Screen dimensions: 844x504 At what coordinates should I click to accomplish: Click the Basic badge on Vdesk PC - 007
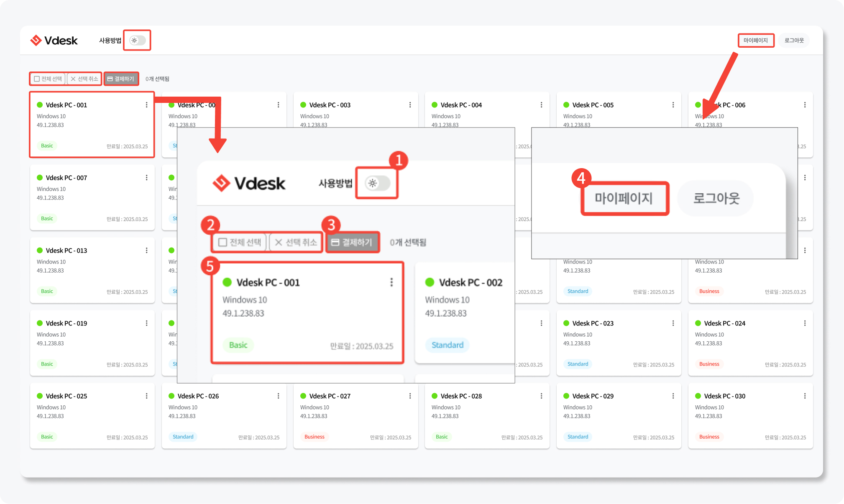point(47,219)
